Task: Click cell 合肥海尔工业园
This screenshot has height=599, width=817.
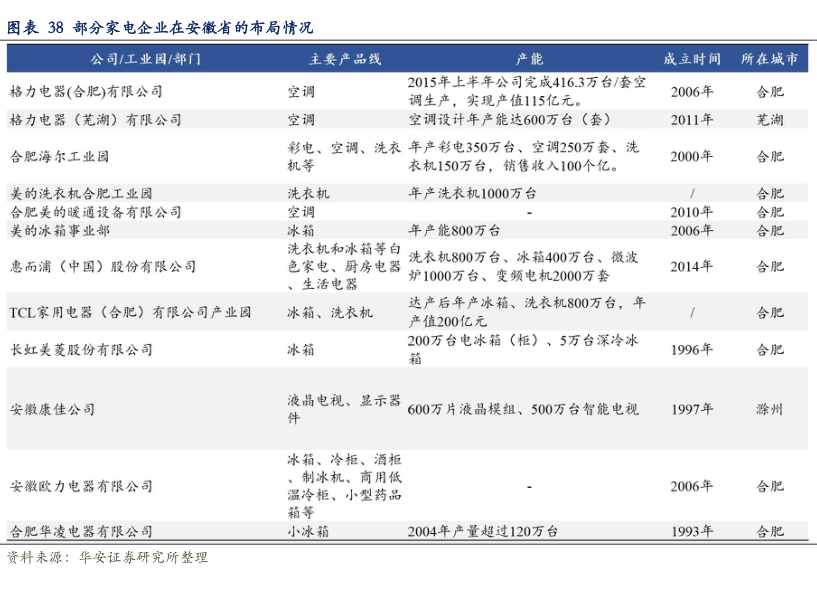Action: tap(59, 156)
